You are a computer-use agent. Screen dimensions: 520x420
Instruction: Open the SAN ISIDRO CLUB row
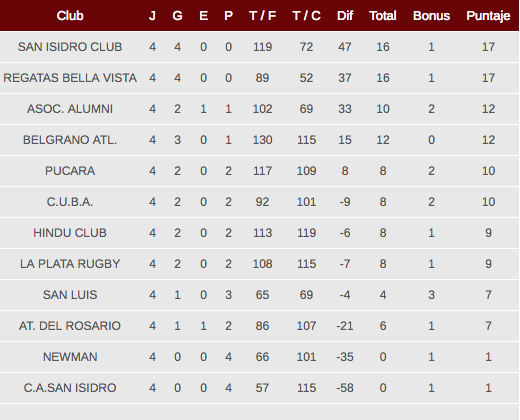click(259, 47)
